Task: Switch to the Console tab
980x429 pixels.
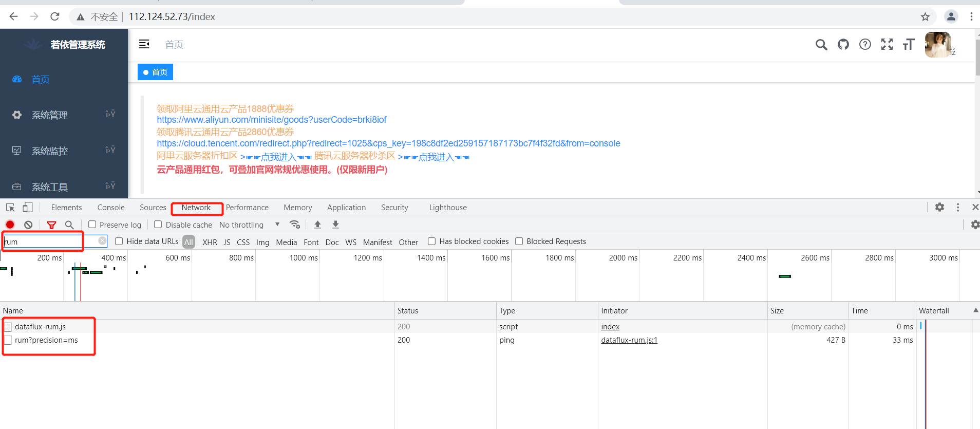Action: click(111, 208)
